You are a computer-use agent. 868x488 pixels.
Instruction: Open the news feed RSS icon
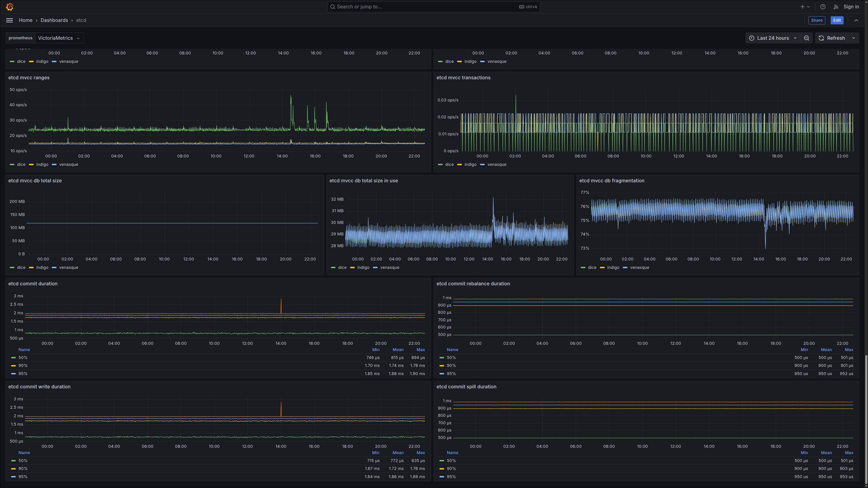point(836,7)
